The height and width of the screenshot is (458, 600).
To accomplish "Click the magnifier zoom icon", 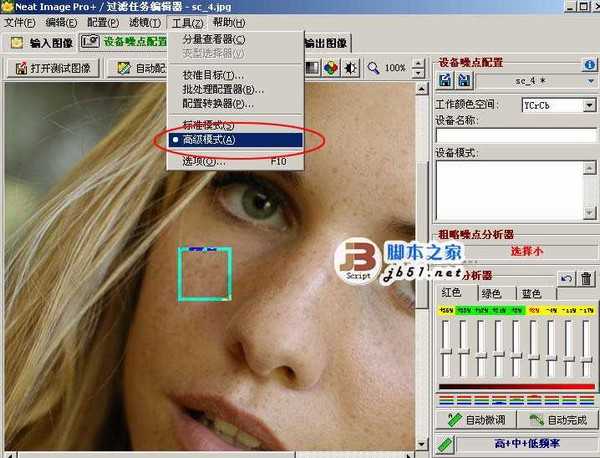I will click(373, 68).
